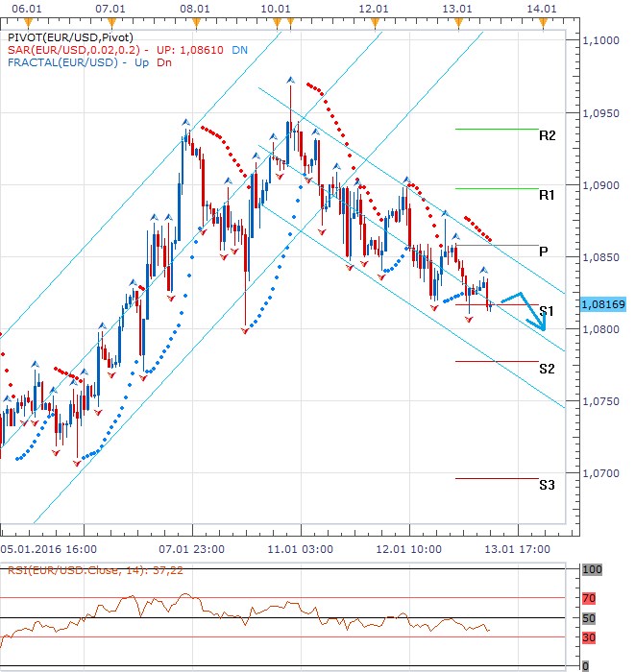
Task: Click the current price tag 1,08169
Action: 603,304
